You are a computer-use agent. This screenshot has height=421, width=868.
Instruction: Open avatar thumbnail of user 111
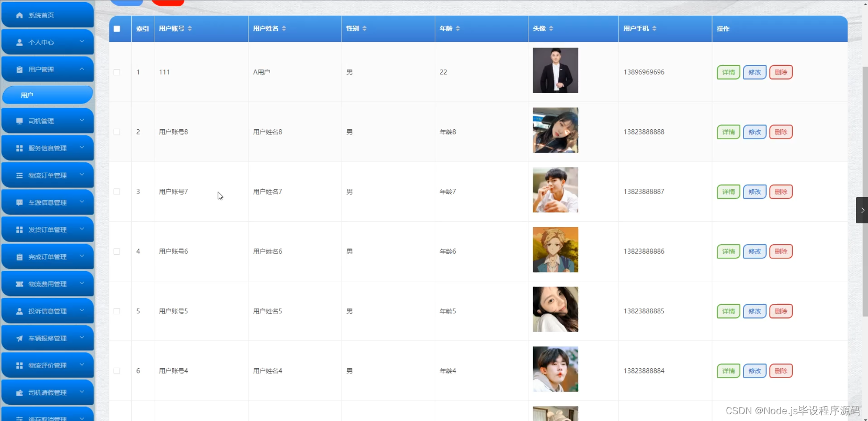pyautogui.click(x=555, y=71)
